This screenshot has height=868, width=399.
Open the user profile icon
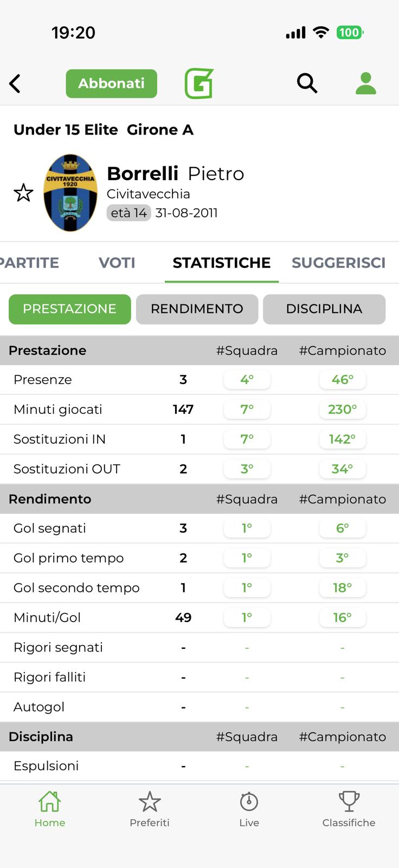[366, 84]
